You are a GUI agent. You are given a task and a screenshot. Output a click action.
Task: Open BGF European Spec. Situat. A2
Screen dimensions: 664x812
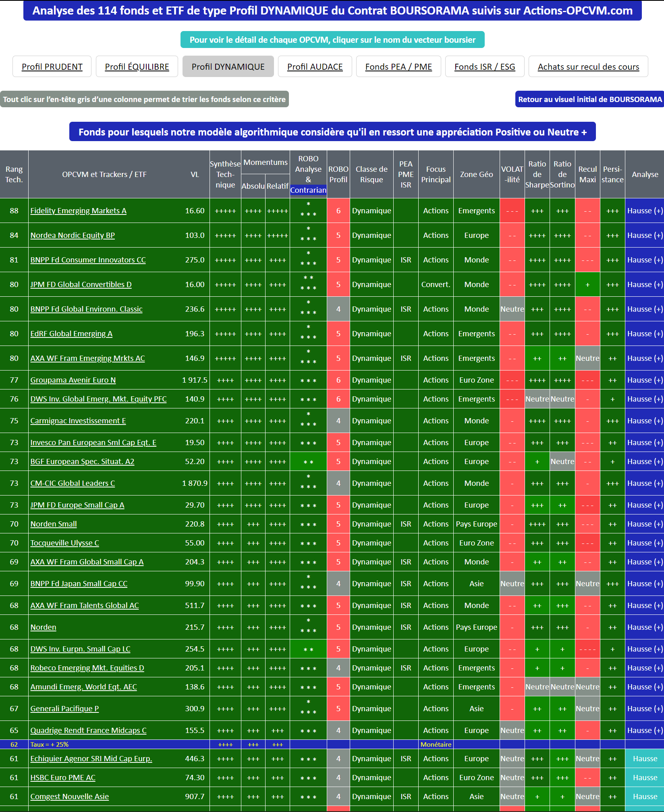pos(83,461)
